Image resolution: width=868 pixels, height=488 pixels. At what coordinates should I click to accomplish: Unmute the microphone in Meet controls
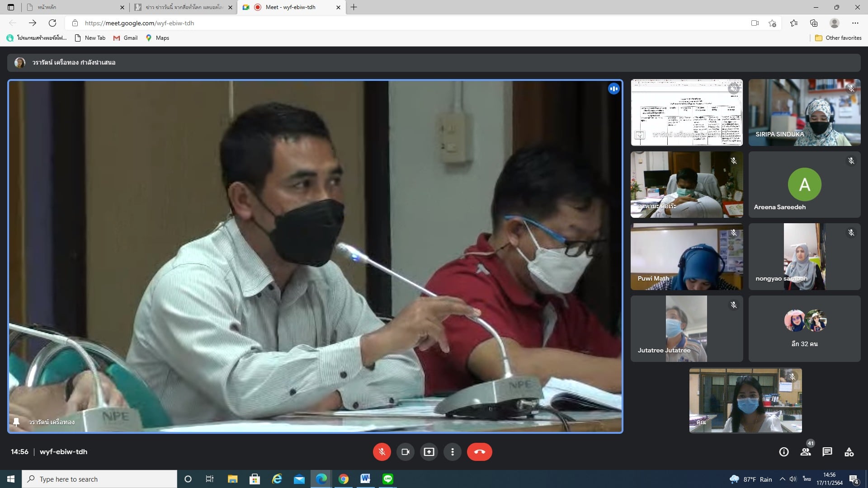[382, 452]
